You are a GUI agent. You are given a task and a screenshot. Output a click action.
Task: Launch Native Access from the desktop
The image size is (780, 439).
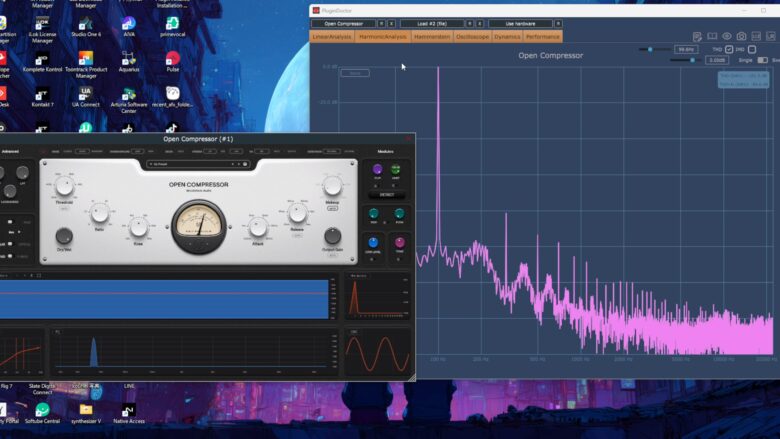(x=128, y=410)
